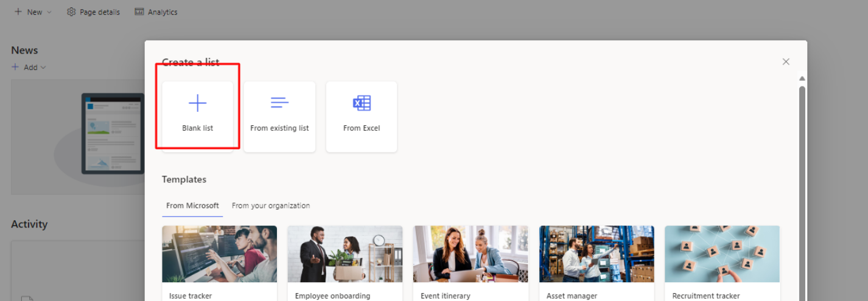This screenshot has height=301, width=868.
Task: Pick the Event itinerary template
Action: 471,263
